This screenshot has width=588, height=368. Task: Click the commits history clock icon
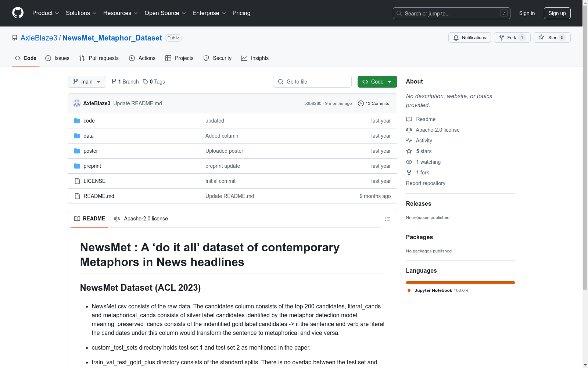361,103
